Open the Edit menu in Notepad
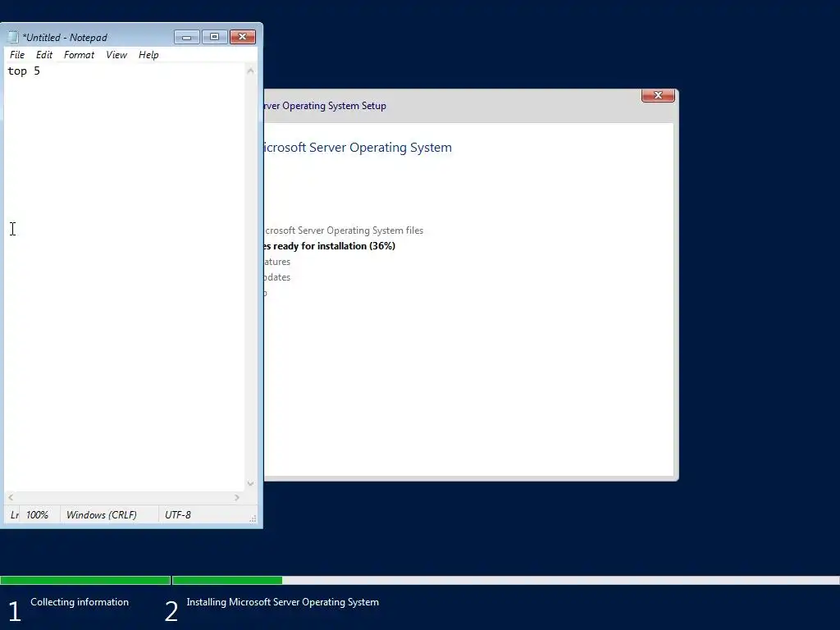 tap(44, 55)
